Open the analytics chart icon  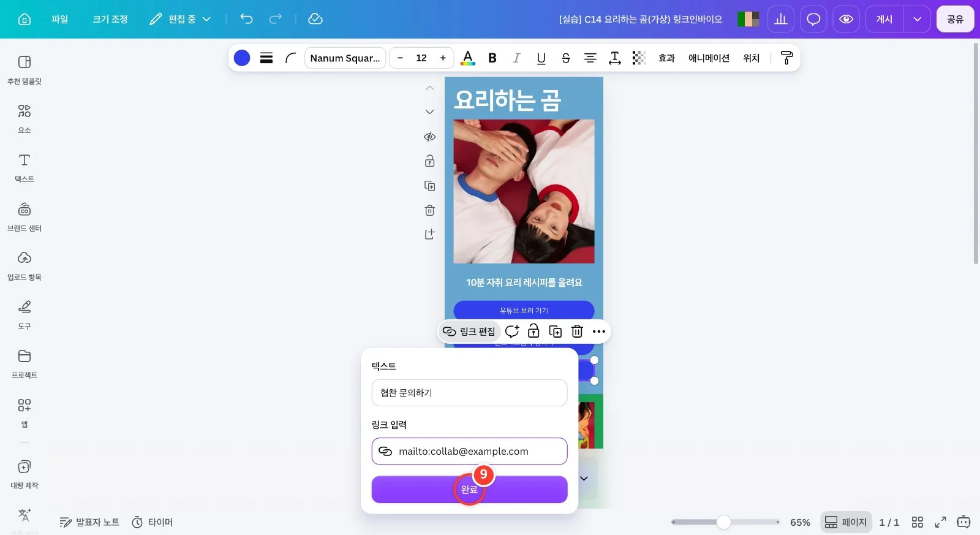(781, 19)
